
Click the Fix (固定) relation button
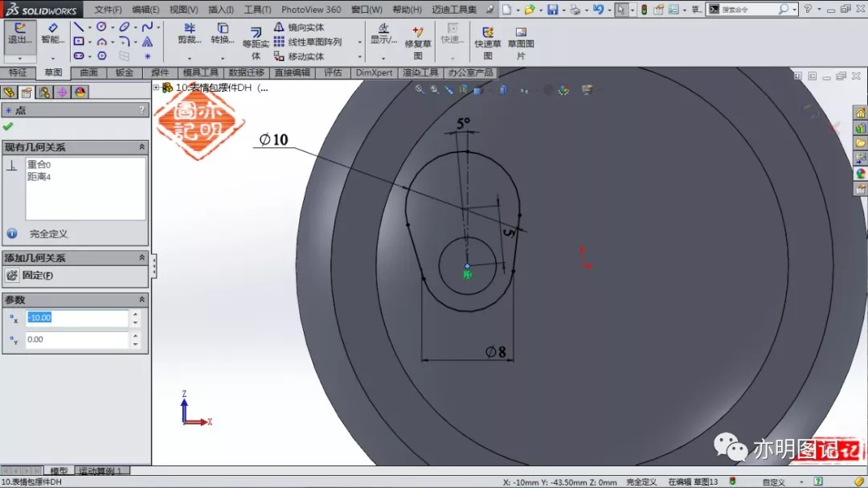30,275
